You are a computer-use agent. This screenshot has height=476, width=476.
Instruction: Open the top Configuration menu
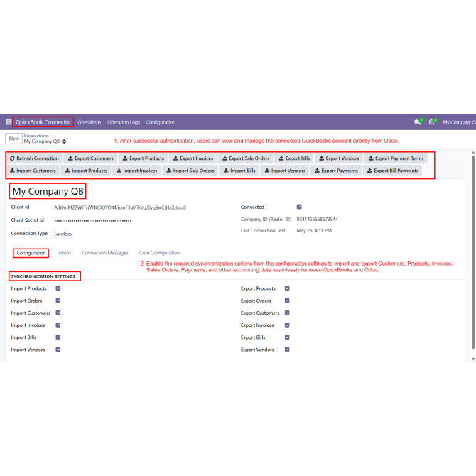click(161, 122)
